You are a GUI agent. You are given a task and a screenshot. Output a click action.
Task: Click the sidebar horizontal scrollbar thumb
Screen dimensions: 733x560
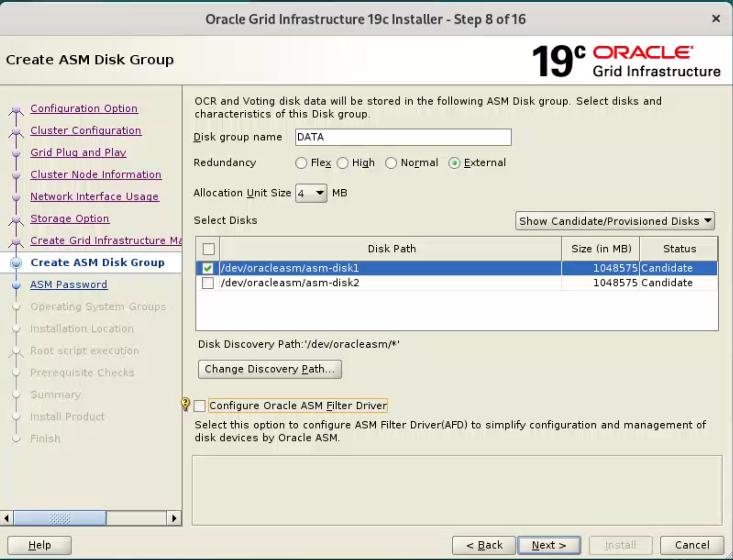[60, 518]
